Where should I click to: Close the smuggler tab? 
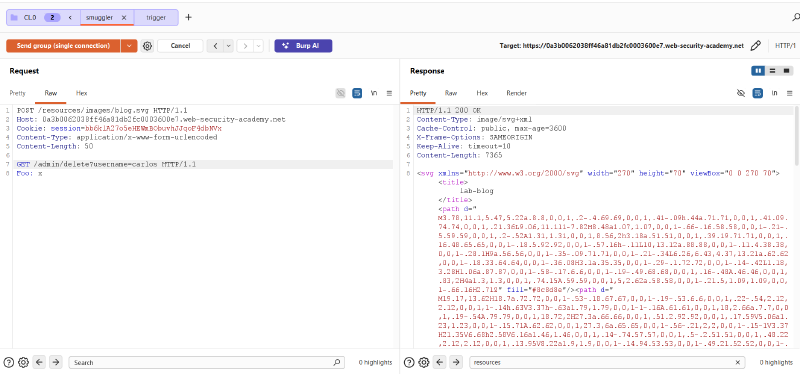click(124, 17)
